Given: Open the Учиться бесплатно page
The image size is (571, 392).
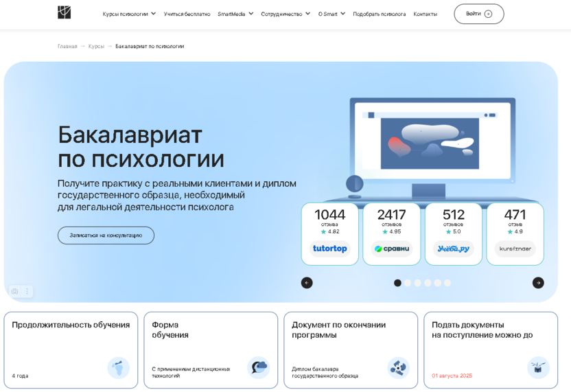Looking at the screenshot, I should [187, 14].
